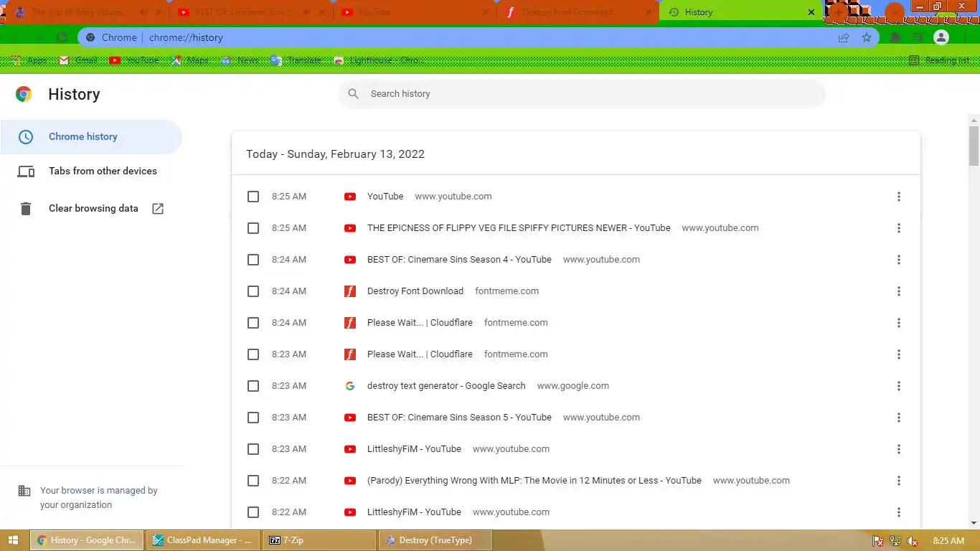The image size is (980, 551).
Task: Open the three-dot actions menu for YouTube 8:25 AM entry
Action: click(899, 197)
